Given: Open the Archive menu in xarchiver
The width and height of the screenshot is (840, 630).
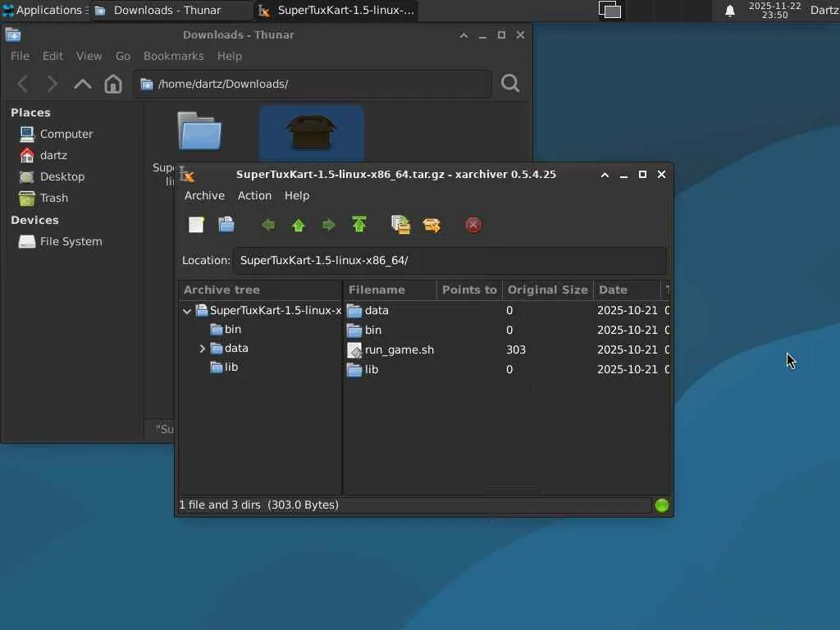Looking at the screenshot, I should click(x=204, y=196).
